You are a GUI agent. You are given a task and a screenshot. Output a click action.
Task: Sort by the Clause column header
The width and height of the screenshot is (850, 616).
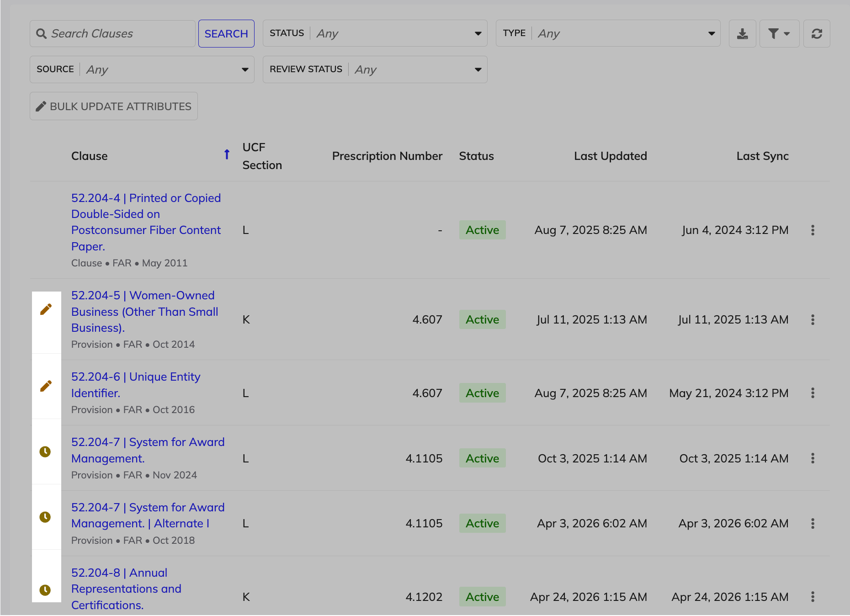coord(90,156)
